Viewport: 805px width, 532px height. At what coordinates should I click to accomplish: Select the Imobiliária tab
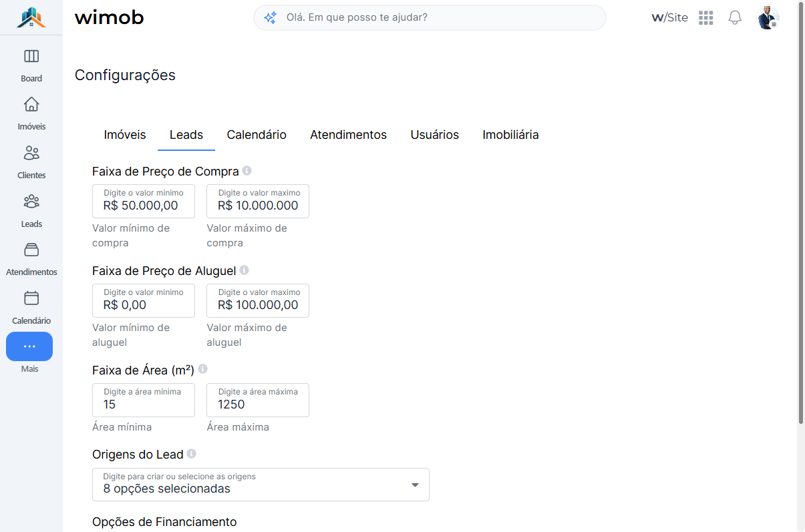(510, 135)
